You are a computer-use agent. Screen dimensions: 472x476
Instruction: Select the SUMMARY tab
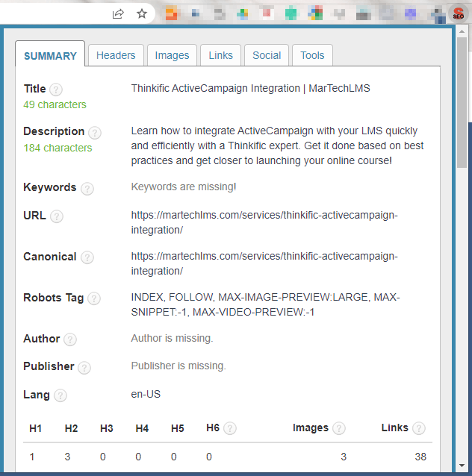50,54
